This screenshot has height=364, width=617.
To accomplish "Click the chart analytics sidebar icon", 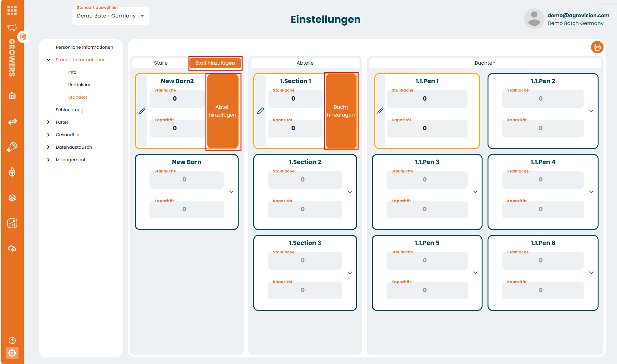I will (12, 223).
